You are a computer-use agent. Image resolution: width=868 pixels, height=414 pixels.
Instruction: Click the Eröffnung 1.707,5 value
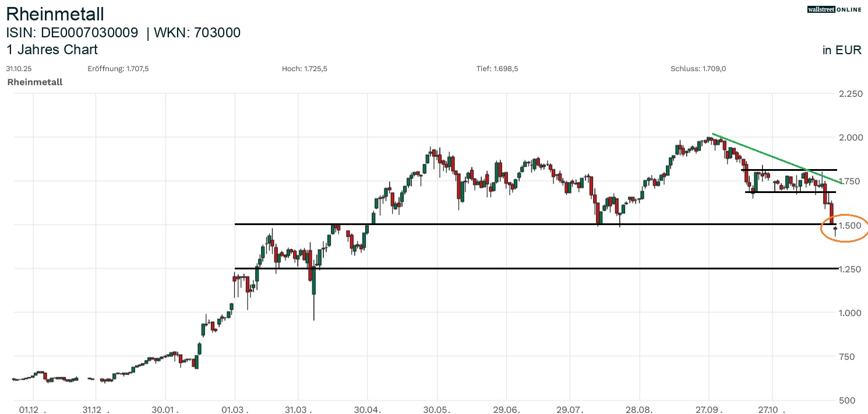click(118, 69)
